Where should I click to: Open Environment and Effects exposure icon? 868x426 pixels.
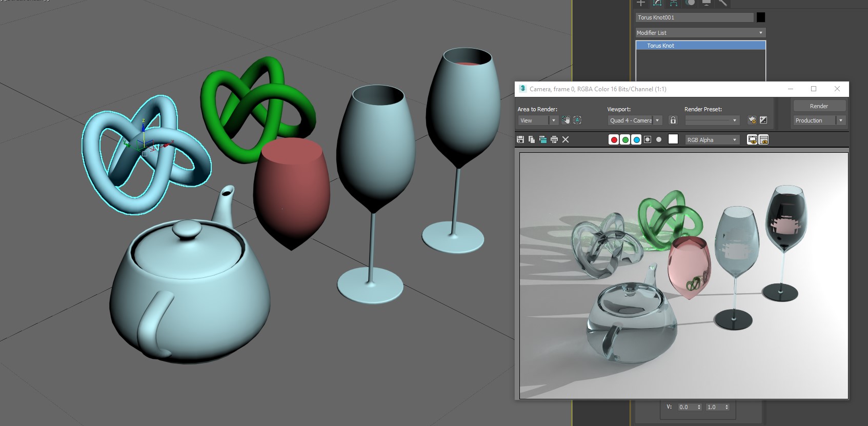763,120
